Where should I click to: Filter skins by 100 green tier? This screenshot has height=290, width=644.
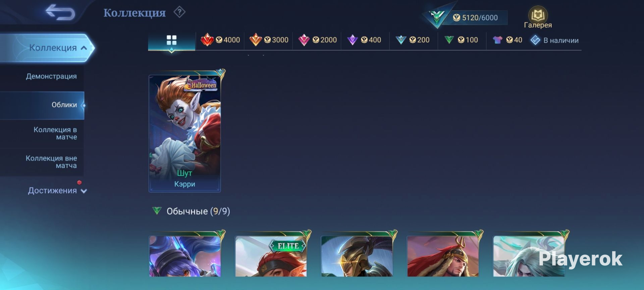tap(461, 40)
